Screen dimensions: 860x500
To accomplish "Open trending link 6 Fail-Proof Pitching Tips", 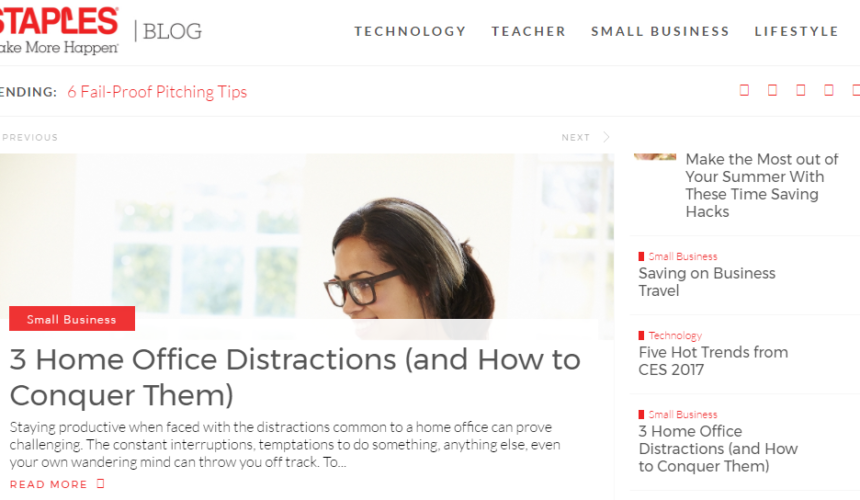I will [x=157, y=92].
